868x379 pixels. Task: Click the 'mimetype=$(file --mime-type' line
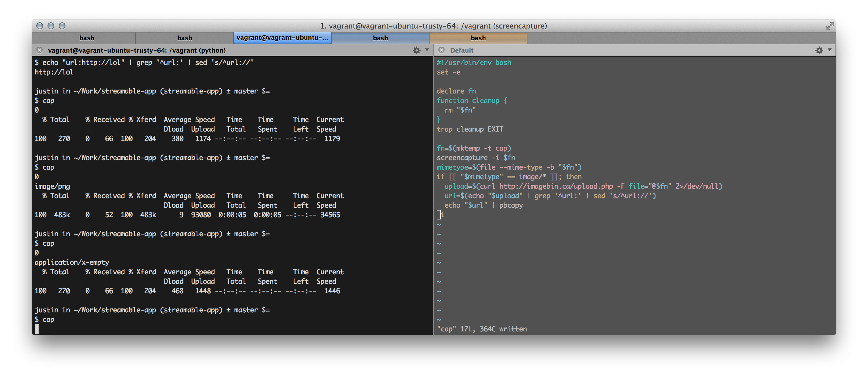coord(509,167)
